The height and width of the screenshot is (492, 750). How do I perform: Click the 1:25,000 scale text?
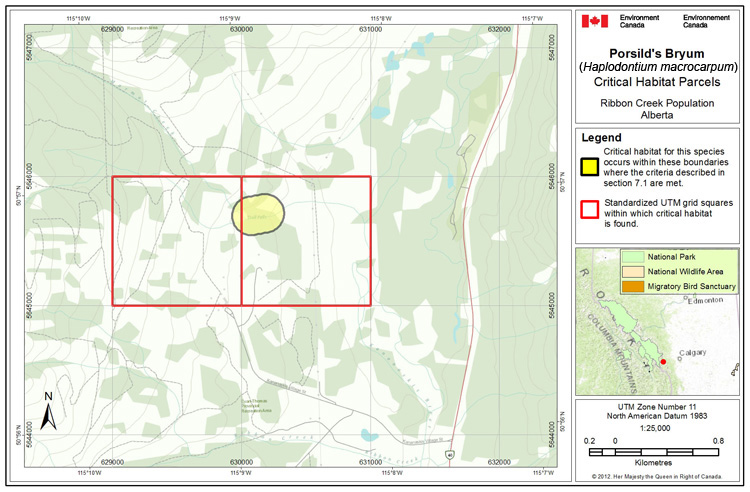(x=660, y=425)
